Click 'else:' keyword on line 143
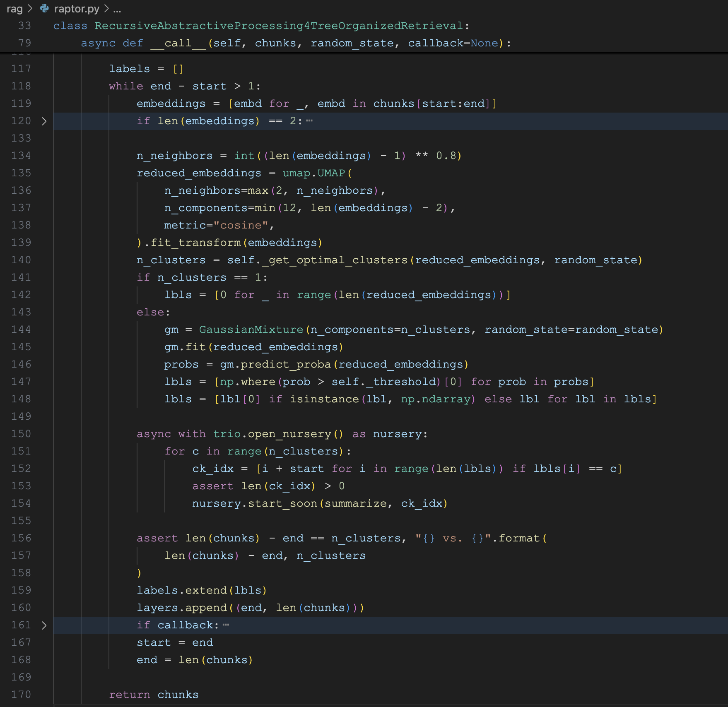 pyautogui.click(x=153, y=312)
